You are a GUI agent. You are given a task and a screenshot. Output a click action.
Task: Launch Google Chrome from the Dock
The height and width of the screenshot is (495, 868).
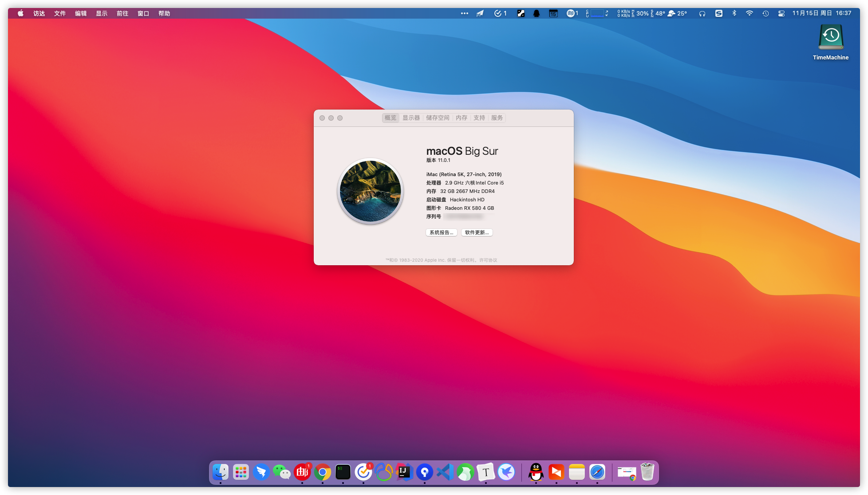(323, 472)
